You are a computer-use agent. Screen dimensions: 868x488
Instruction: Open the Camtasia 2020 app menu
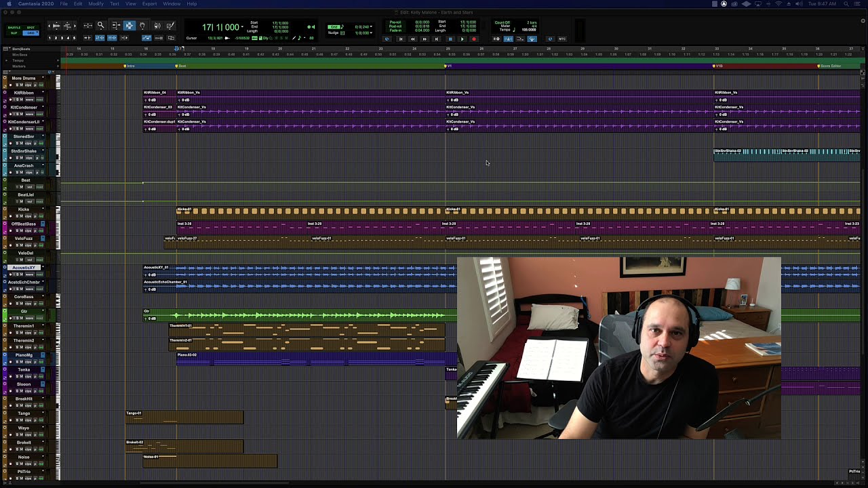point(35,4)
